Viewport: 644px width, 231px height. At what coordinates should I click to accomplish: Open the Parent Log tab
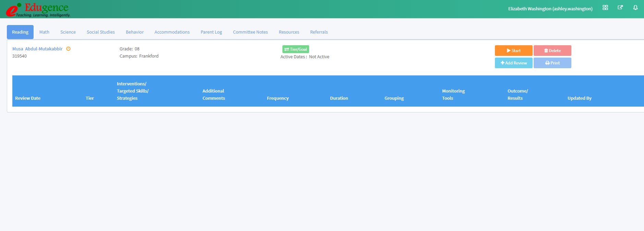pyautogui.click(x=211, y=32)
